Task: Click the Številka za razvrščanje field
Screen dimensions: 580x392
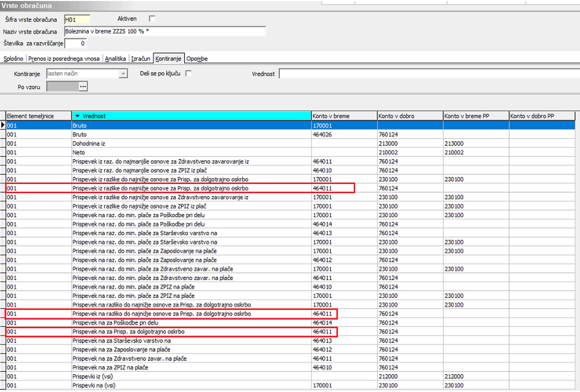Action: pyautogui.click(x=75, y=43)
